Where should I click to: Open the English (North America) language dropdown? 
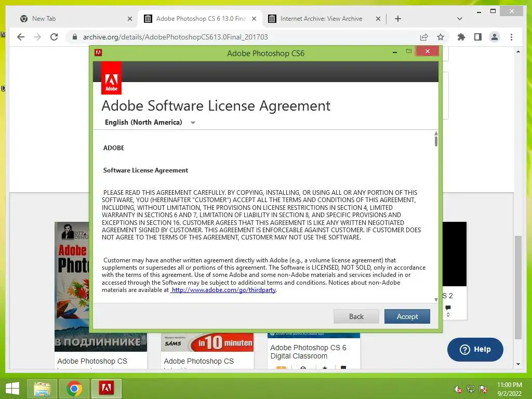[x=150, y=122]
